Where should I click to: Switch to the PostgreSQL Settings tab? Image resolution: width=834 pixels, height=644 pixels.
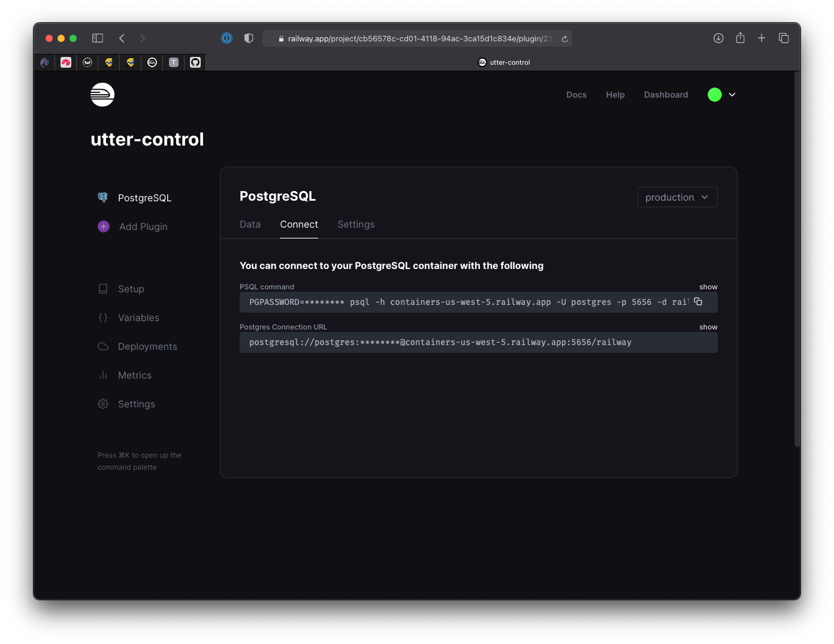pos(356,224)
